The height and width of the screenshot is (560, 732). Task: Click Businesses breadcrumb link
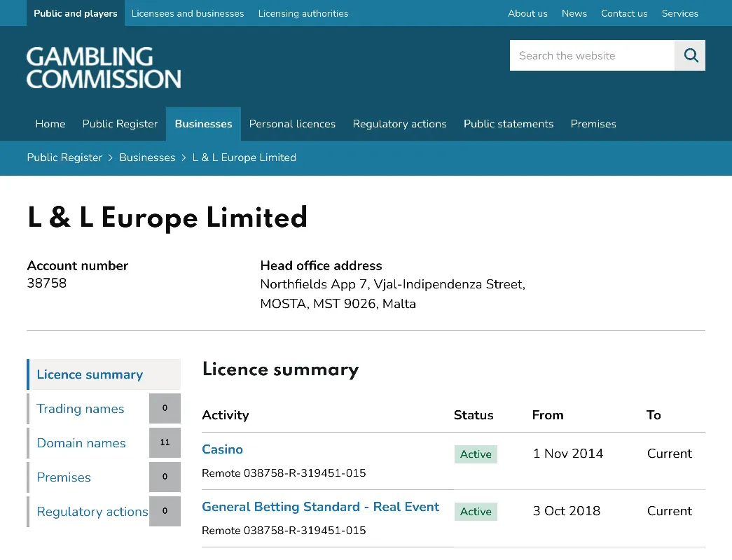tap(147, 157)
